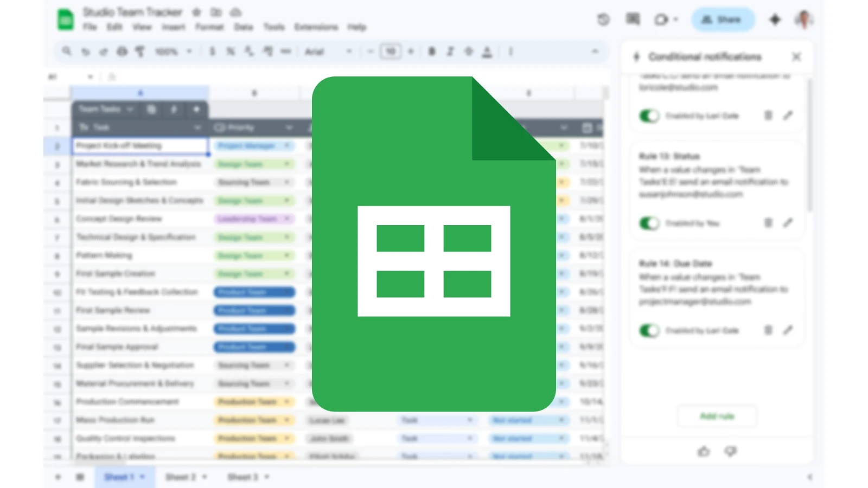The width and height of the screenshot is (868, 488).
Task: Open the Arial font dropdown
Action: (328, 52)
